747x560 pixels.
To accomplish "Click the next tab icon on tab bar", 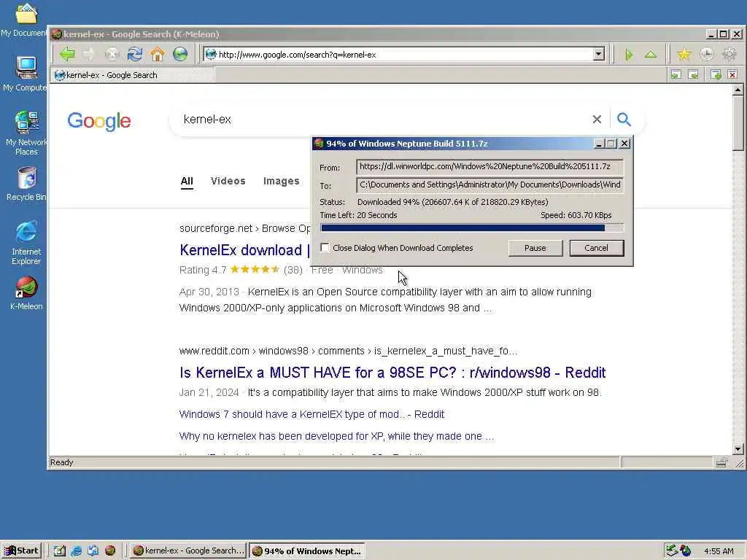I will 693,75.
